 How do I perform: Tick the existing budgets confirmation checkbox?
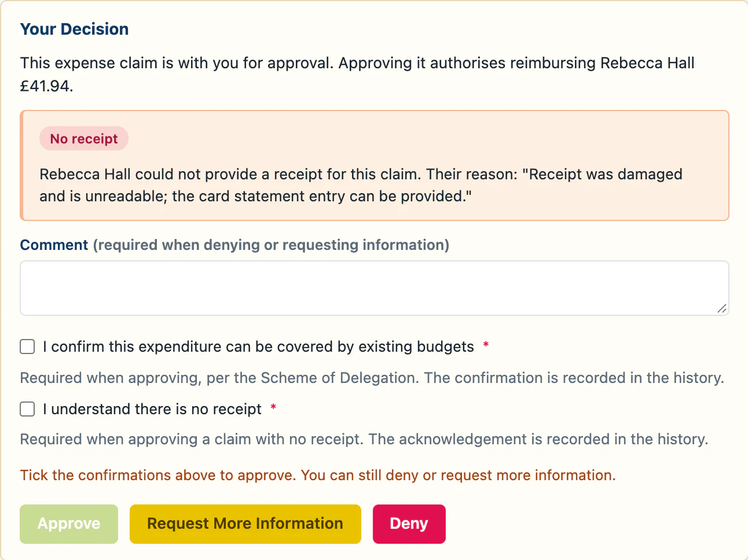pos(27,347)
